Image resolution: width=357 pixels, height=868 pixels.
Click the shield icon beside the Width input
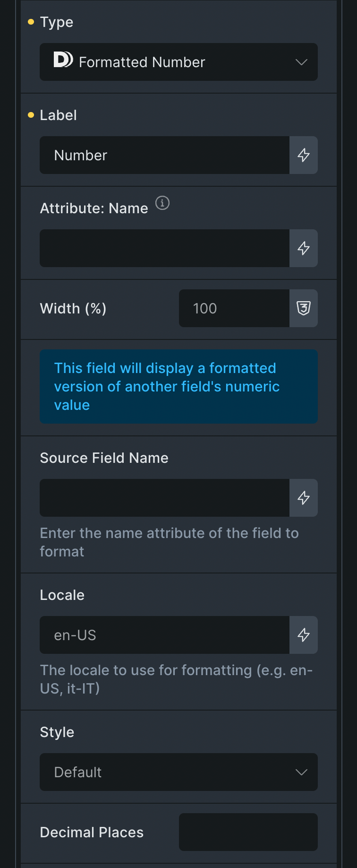coord(304,308)
